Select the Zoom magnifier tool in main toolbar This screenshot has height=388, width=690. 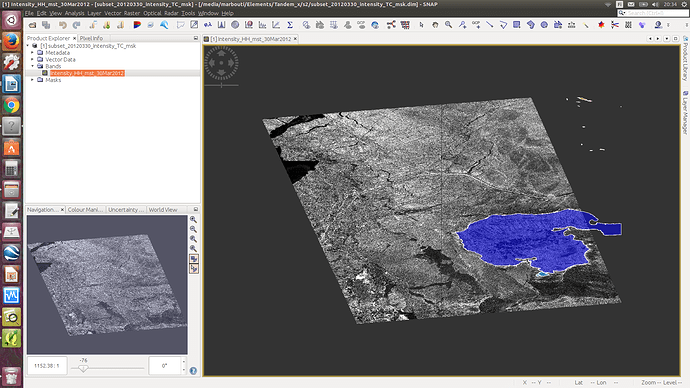448,25
